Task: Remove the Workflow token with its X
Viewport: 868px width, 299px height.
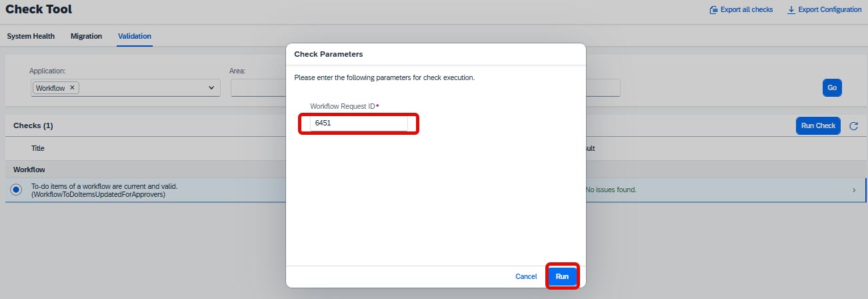Action: click(x=72, y=87)
